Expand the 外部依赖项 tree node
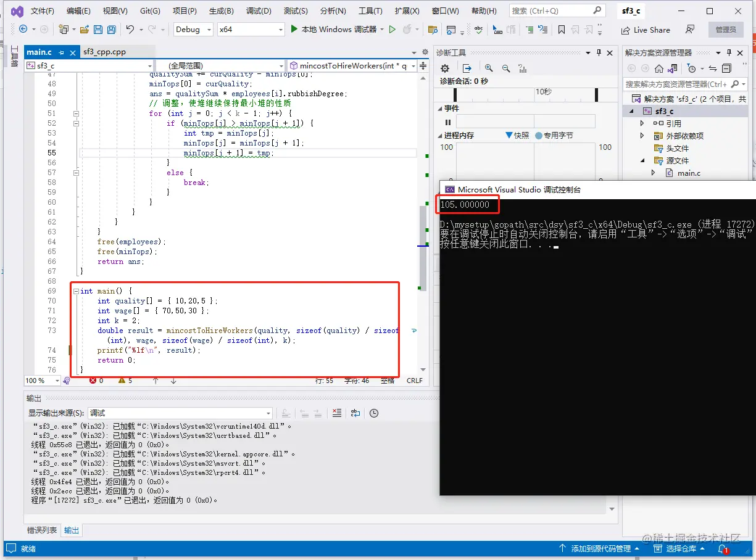The width and height of the screenshot is (756, 560). (x=642, y=136)
